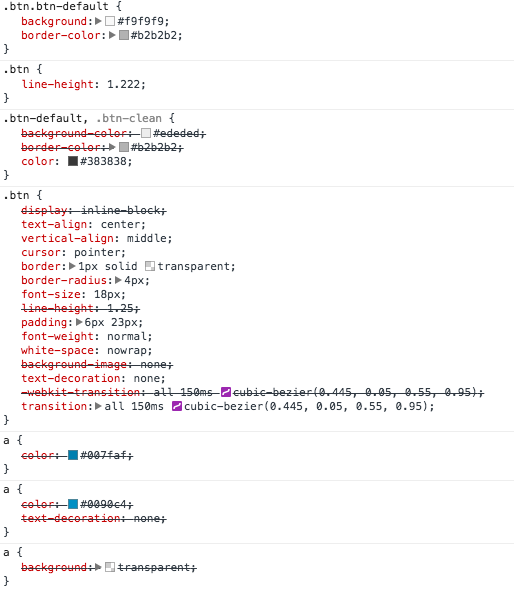
Task: Edit the transition value all 150ms
Action: pos(134,406)
